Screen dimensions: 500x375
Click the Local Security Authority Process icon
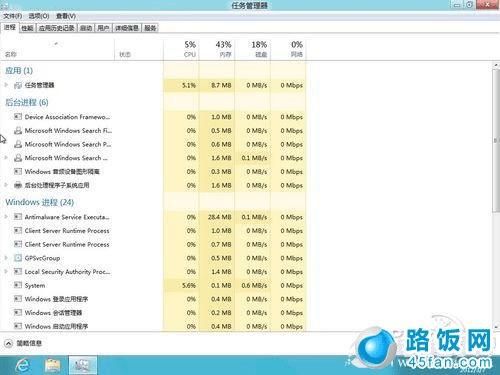tap(18, 272)
